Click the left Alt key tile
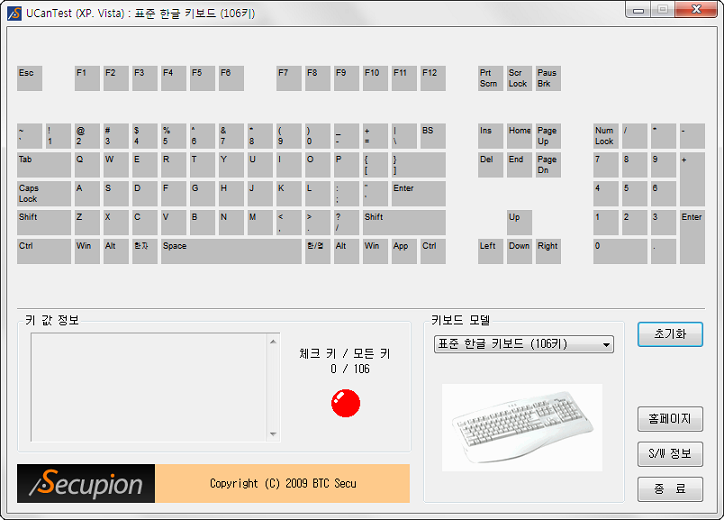The width and height of the screenshot is (724, 520). click(116, 251)
